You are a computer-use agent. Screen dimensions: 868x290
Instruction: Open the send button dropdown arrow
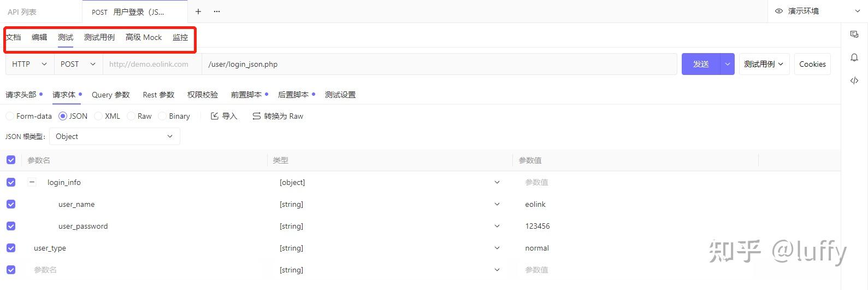click(728, 64)
